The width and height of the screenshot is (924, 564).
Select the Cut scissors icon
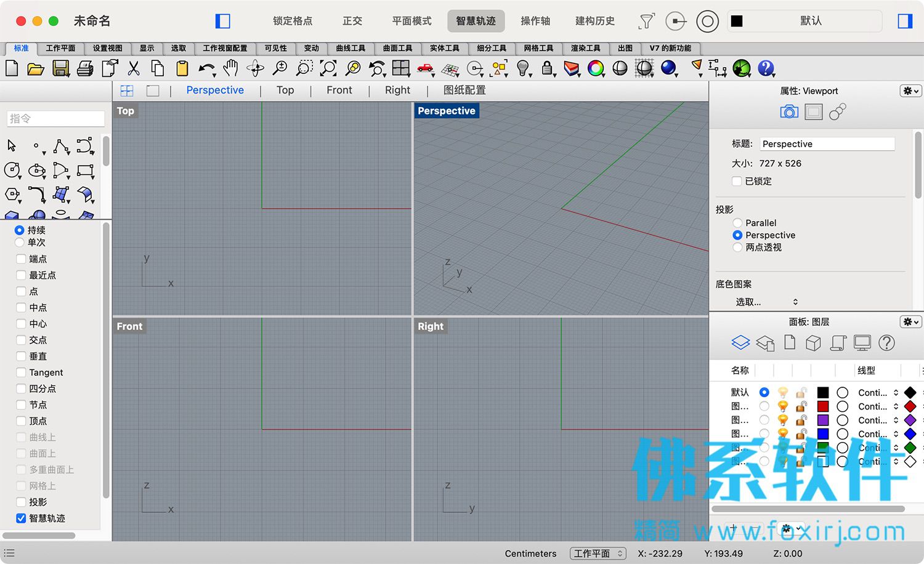point(134,68)
